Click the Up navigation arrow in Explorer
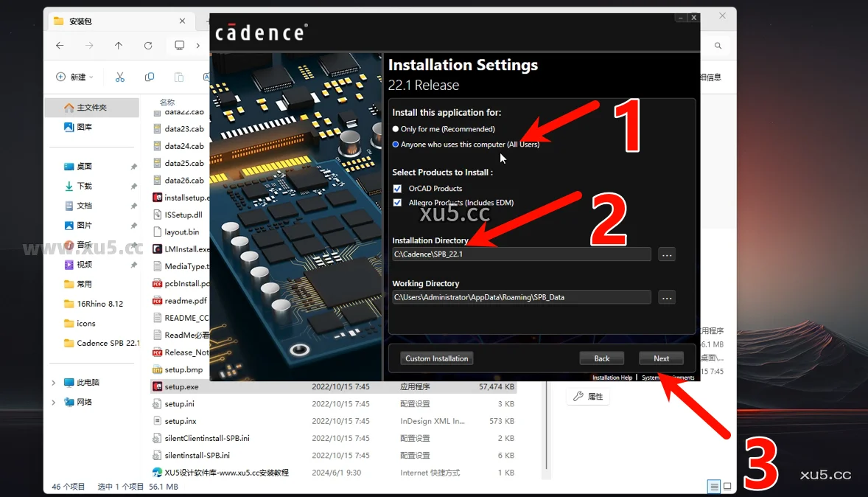The width and height of the screenshot is (868, 497). (119, 45)
